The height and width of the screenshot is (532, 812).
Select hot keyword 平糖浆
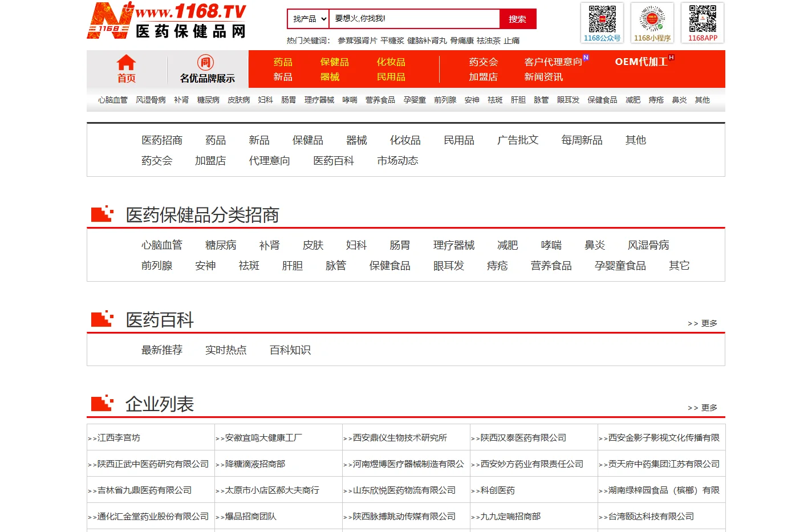pos(392,40)
